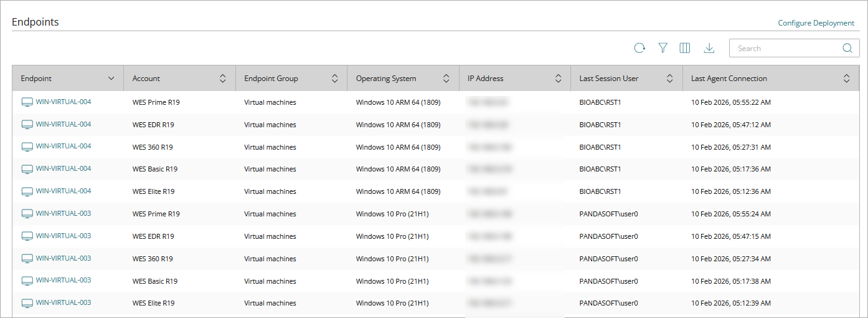Select the 10 Feb 2026, 05:12:36 AM cell

coord(731,191)
